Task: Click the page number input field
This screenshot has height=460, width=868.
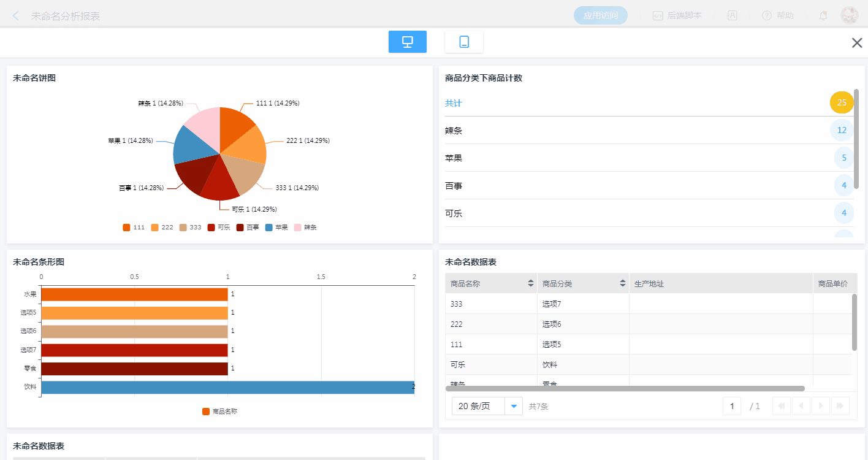Action: coord(731,406)
